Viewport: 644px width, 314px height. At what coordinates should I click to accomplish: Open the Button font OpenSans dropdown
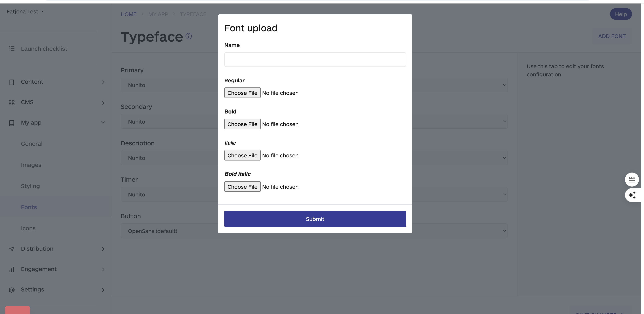[505, 231]
